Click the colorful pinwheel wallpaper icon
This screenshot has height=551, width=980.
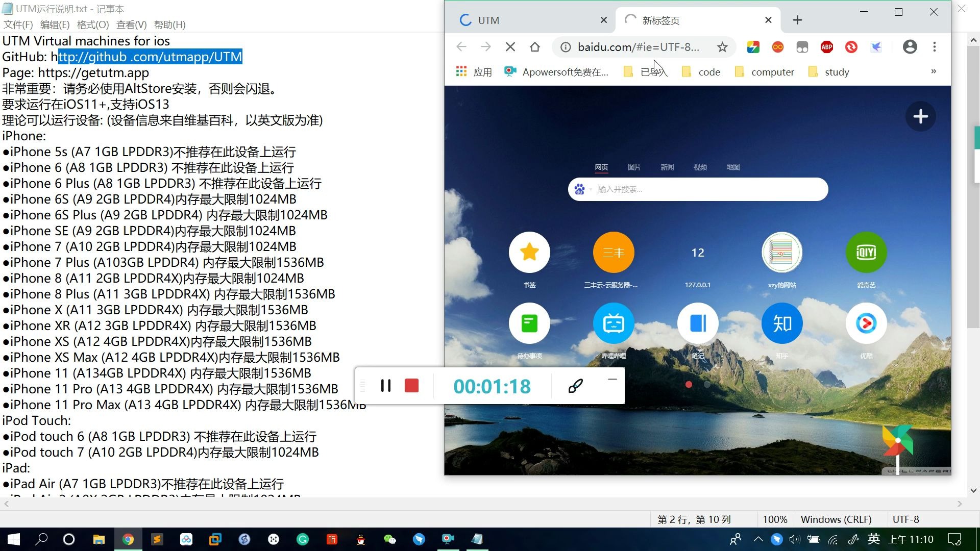pos(897,440)
